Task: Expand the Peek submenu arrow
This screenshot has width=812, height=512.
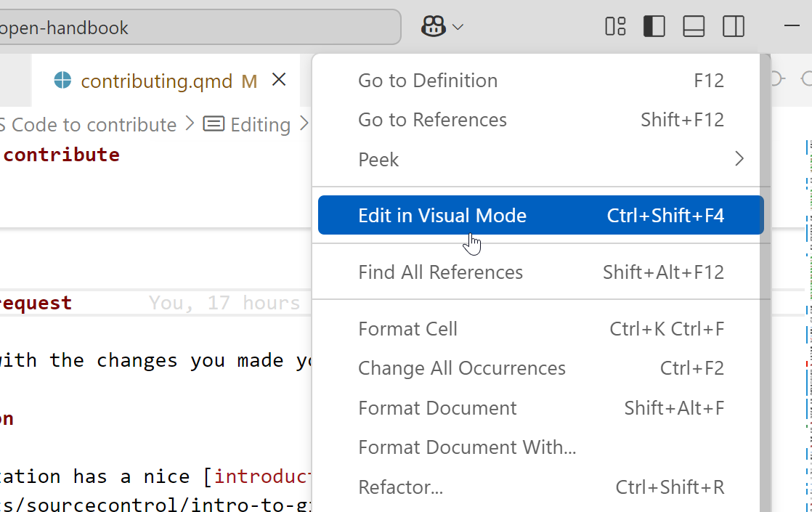Action: point(739,159)
